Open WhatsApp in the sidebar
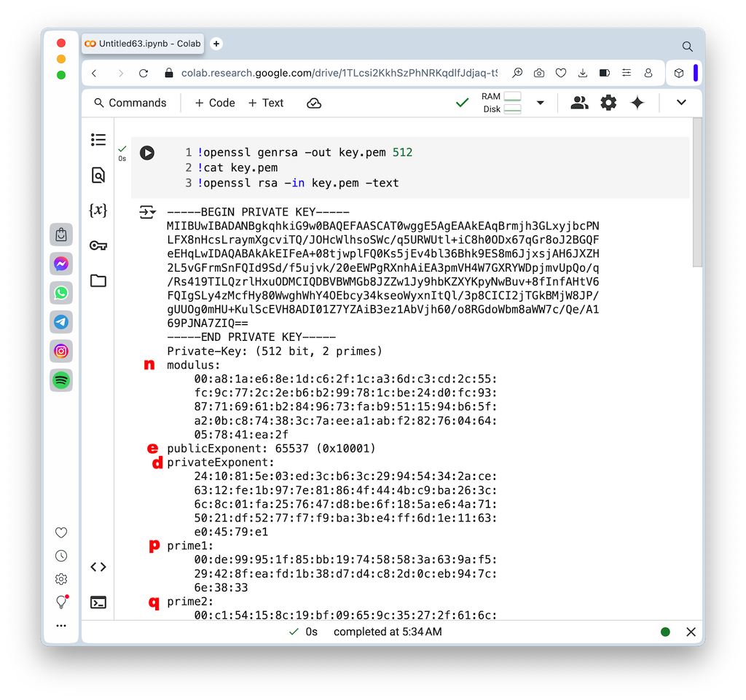Image resolution: width=746 pixels, height=700 pixels. click(x=61, y=293)
